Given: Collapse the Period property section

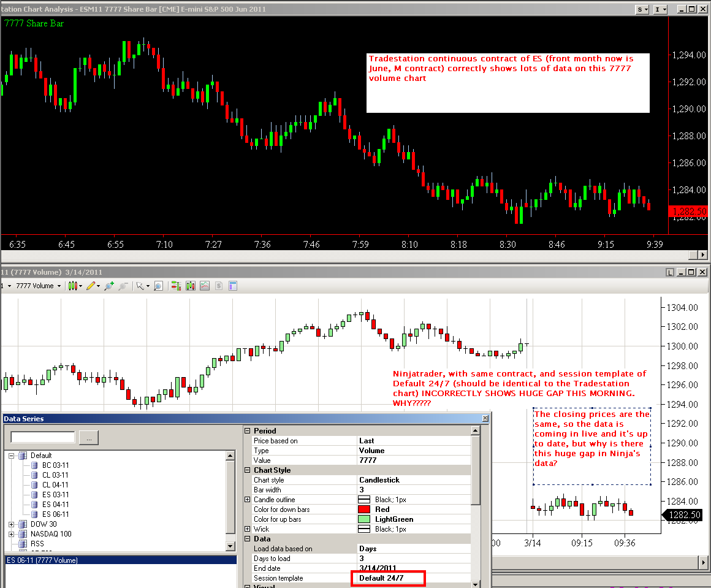Looking at the screenshot, I should tap(248, 430).
